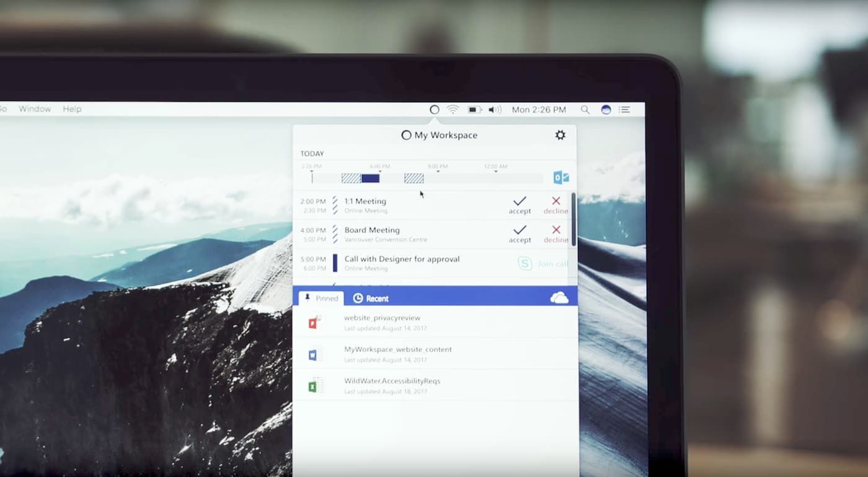
Task: Click the Outlook calendar icon
Action: 560,178
